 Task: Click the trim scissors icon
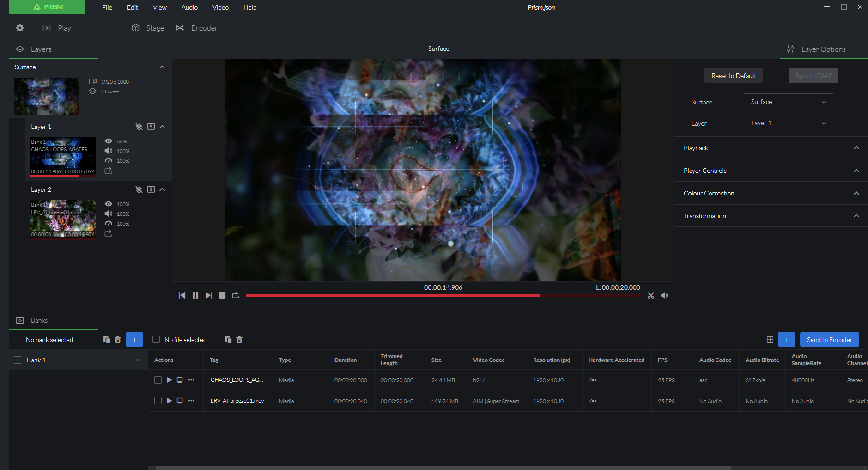(651, 295)
